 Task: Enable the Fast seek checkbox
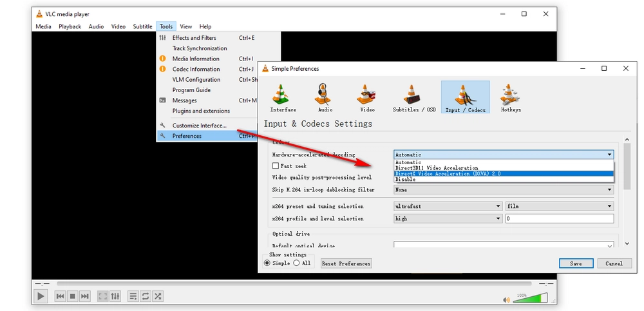276,166
